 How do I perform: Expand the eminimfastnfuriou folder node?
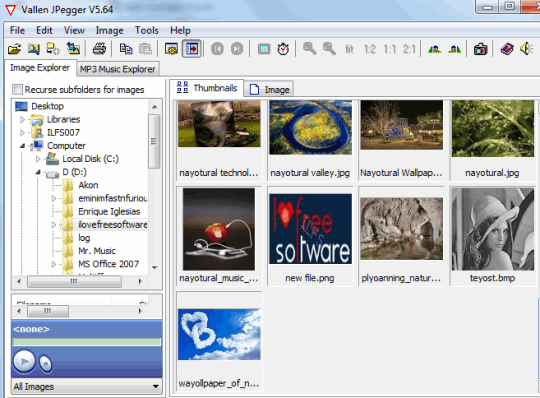(x=54, y=198)
